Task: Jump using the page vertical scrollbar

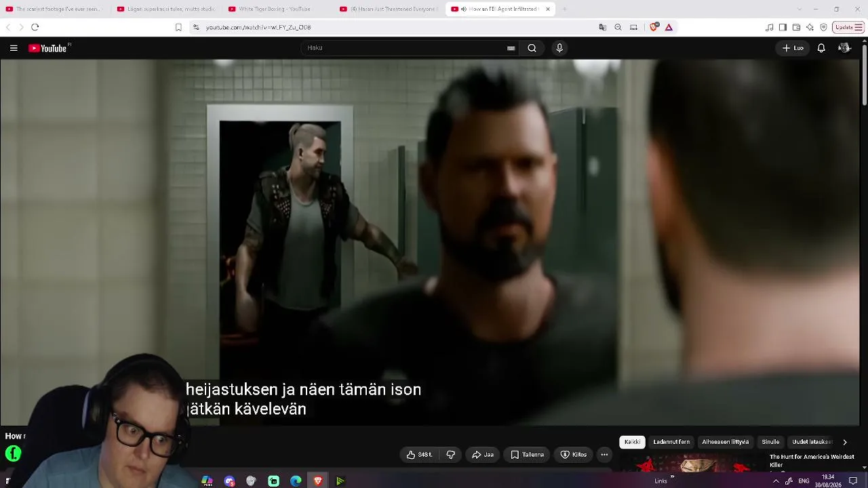Action: click(864, 75)
